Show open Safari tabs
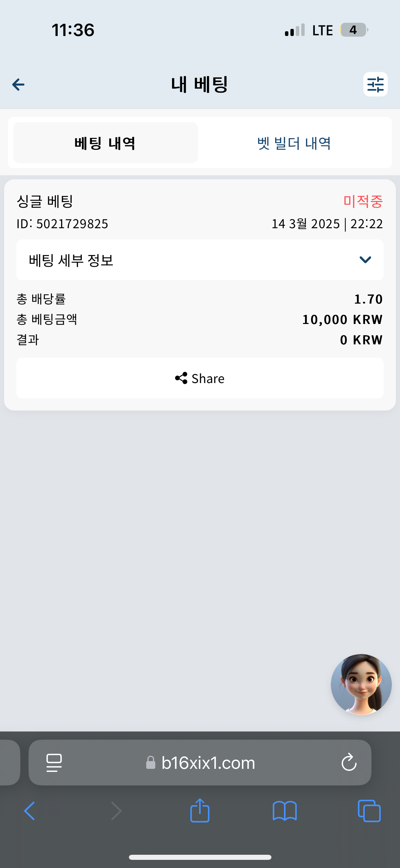Image resolution: width=400 pixels, height=868 pixels. 369,811
